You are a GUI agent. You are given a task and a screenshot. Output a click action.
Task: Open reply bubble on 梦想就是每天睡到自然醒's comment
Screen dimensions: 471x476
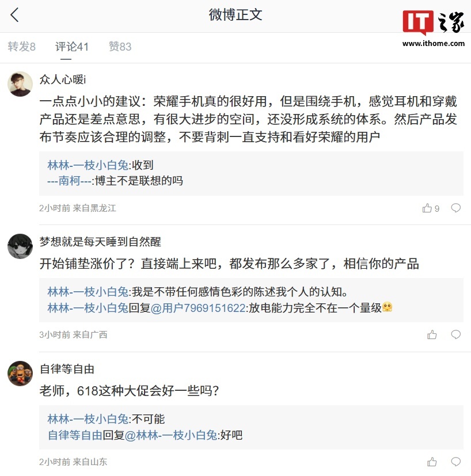(455, 335)
